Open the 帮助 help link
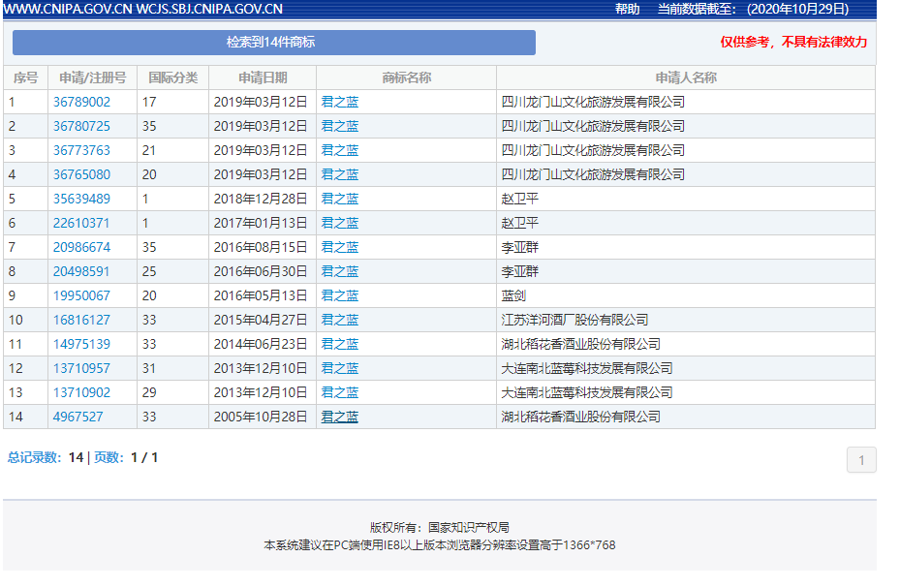 [x=627, y=9]
